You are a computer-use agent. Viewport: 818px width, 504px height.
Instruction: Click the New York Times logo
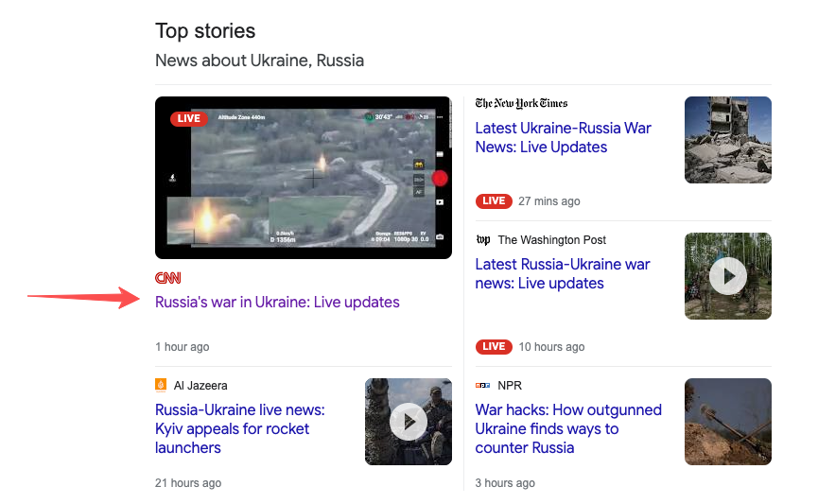(521, 103)
